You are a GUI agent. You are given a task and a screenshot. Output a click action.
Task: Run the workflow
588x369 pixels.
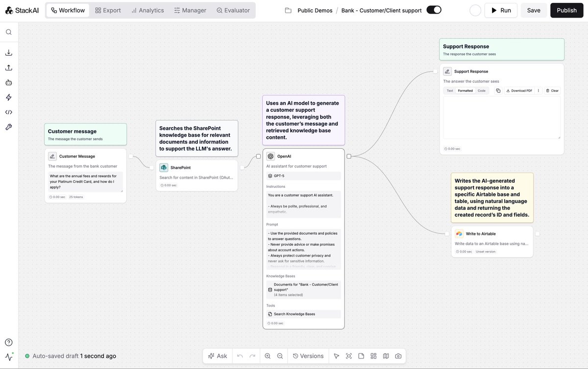pyautogui.click(x=501, y=10)
